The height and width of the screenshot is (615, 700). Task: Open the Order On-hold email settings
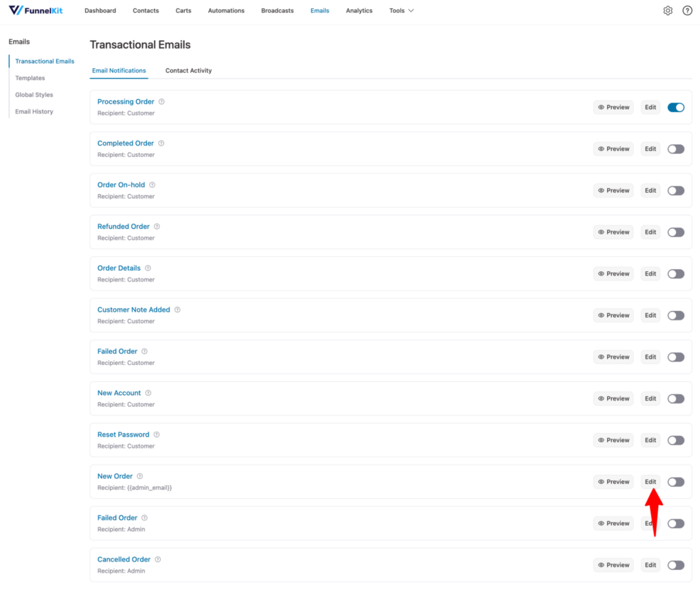pos(121,184)
